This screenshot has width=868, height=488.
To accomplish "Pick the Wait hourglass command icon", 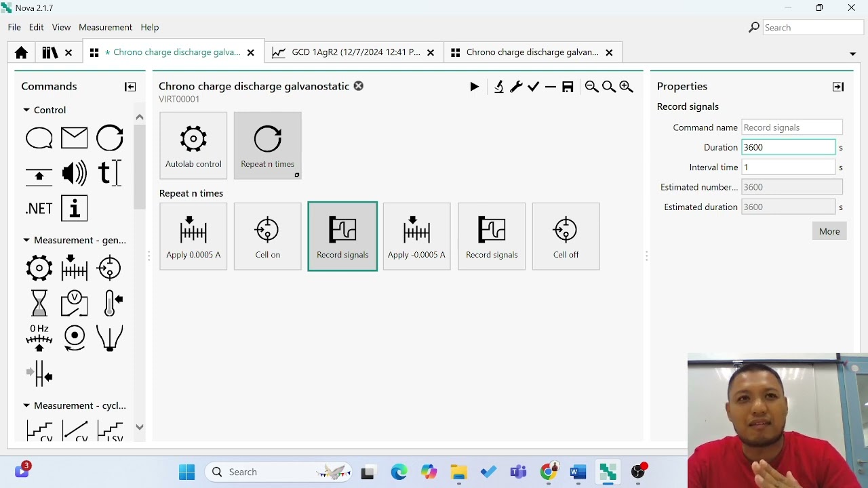I will tap(39, 303).
